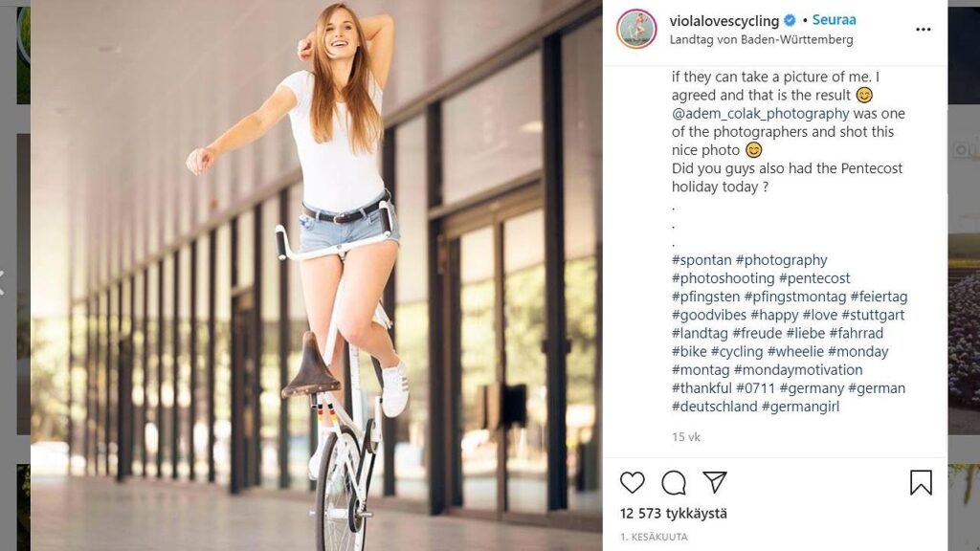
Task: Share post via paper plane icon
Action: click(714, 482)
